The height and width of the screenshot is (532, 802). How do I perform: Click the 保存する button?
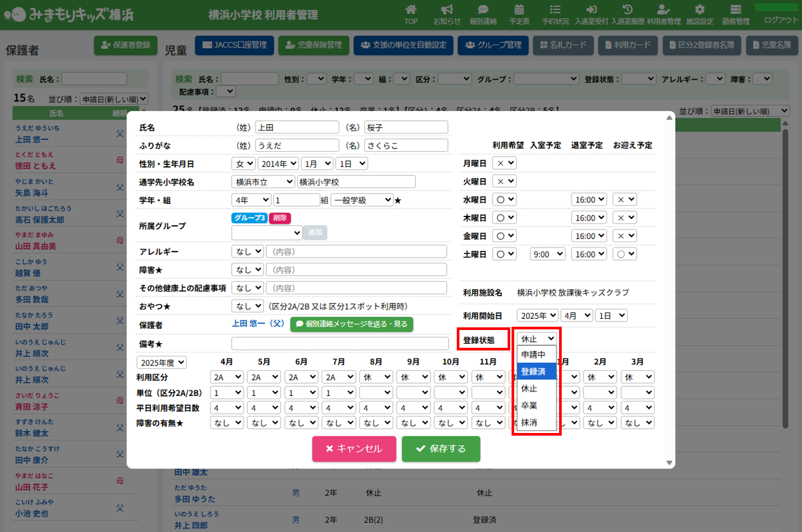coord(441,449)
